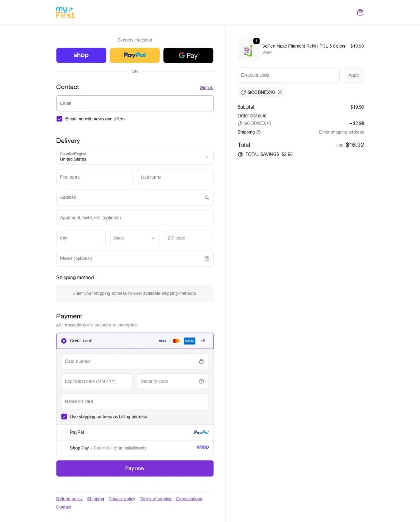420x522 pixels.
Task: Click the tag icon beside the GOODNEX10 chip
Action: point(243,92)
